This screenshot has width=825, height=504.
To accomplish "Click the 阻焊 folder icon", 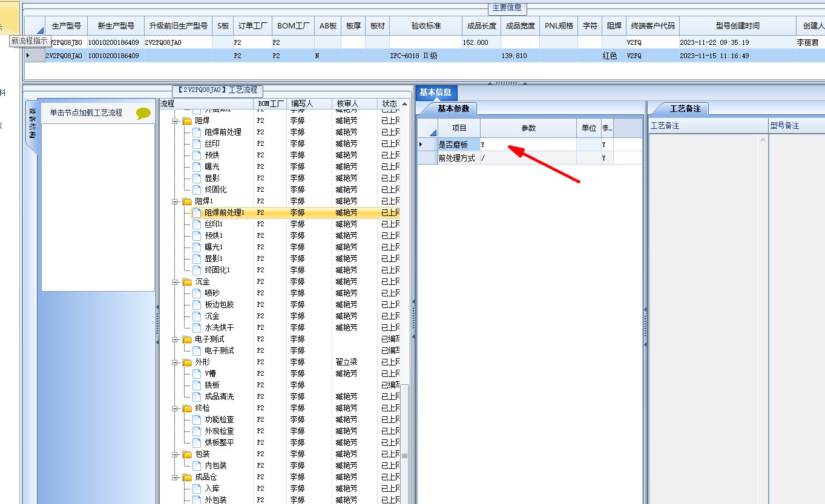I will click(x=187, y=121).
